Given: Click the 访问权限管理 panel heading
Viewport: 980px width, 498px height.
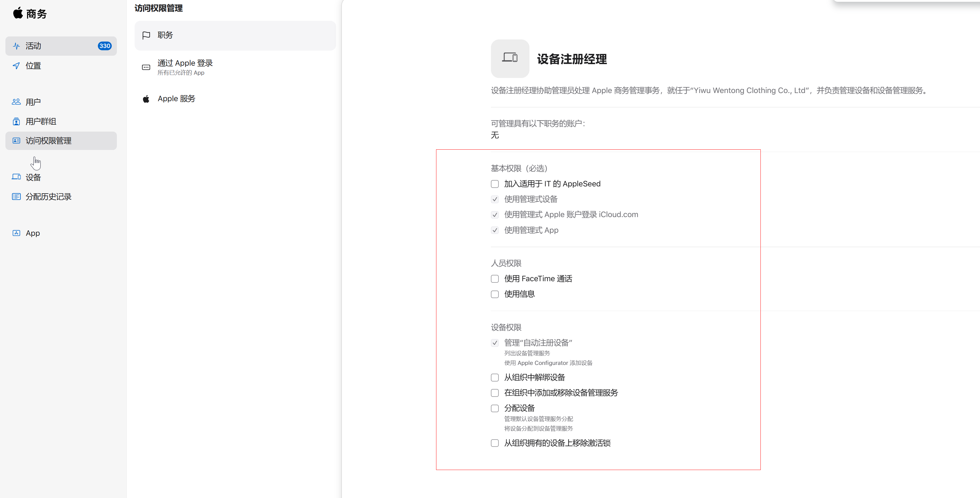Looking at the screenshot, I should (159, 8).
